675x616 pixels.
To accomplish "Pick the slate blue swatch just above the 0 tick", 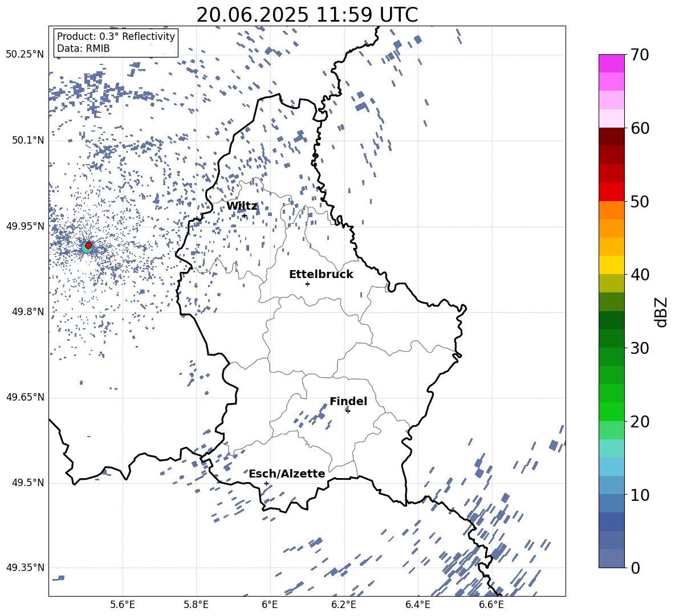I will pos(612,558).
